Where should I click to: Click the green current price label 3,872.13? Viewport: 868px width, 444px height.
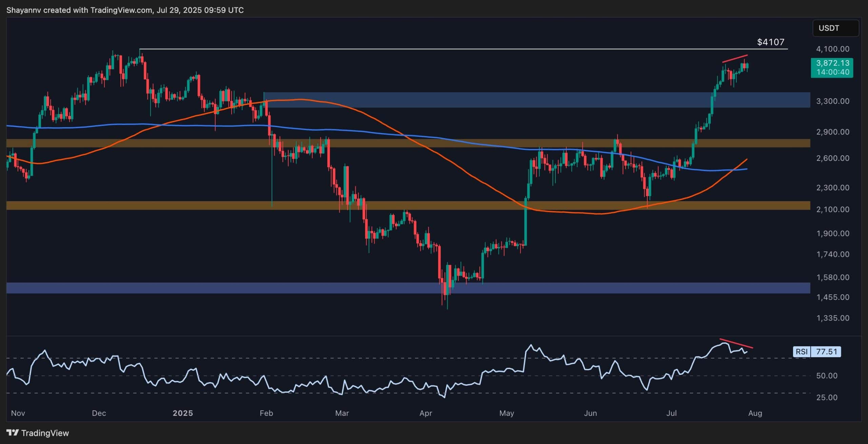[833, 63]
